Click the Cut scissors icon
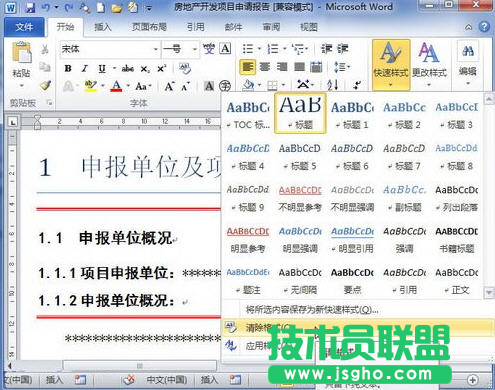Image resolution: width=495 pixels, height=390 pixels. [x=45, y=50]
